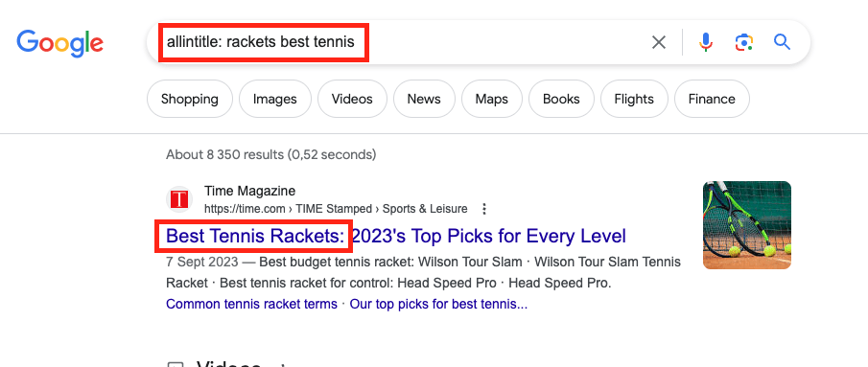Start voice search with microphone icon

[x=705, y=42]
